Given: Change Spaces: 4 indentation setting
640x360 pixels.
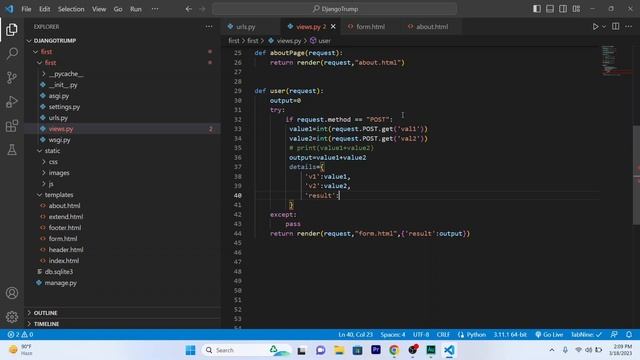Looking at the screenshot, I should 393,334.
